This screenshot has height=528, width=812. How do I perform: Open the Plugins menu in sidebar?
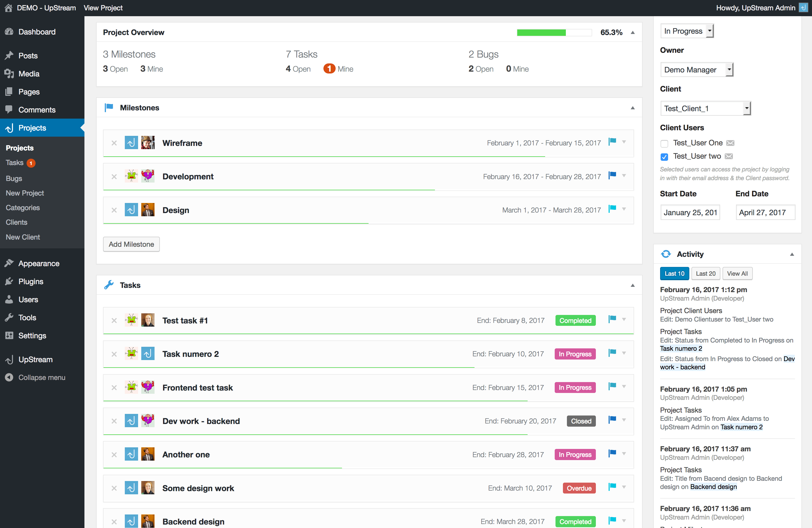(x=31, y=281)
